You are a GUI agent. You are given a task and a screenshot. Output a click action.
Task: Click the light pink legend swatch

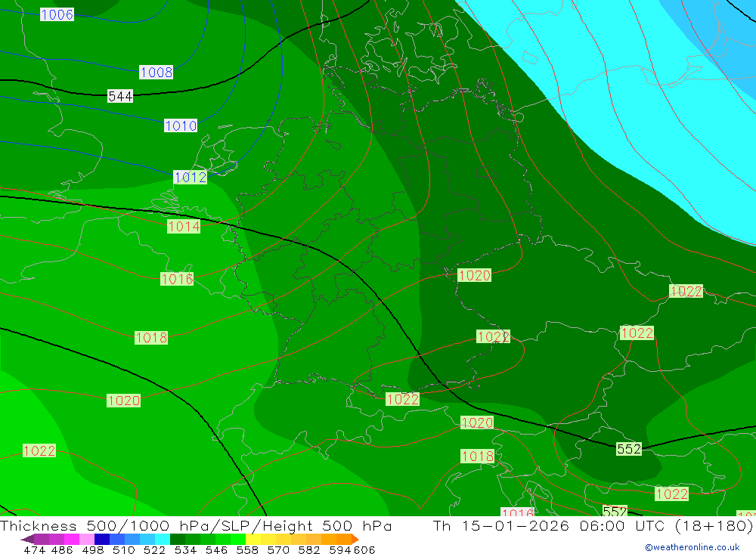click(x=87, y=539)
